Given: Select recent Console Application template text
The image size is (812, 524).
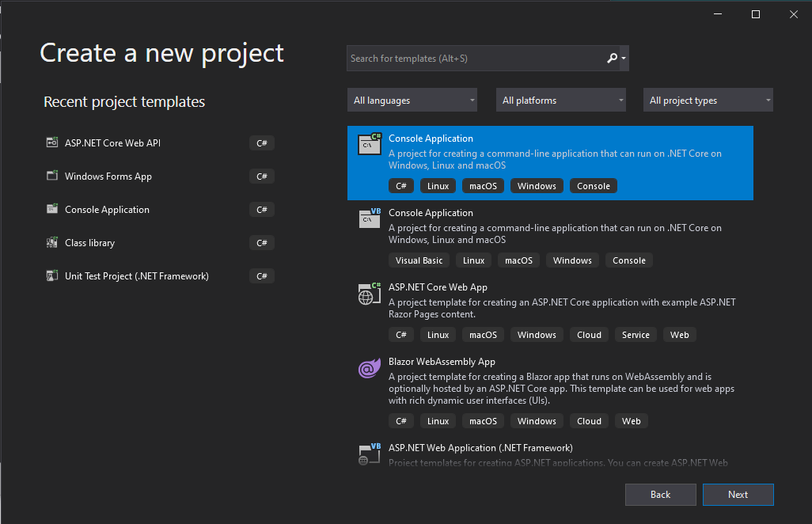Looking at the screenshot, I should click(107, 209).
